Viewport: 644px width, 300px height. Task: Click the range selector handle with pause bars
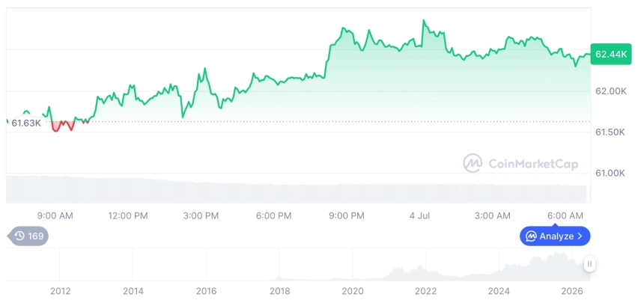tap(589, 264)
